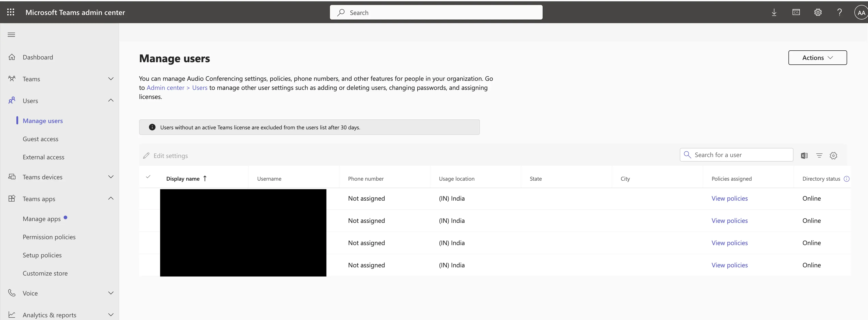Click the Dashboard home icon in sidebar
Screen dimensions: 868x320
(12, 57)
